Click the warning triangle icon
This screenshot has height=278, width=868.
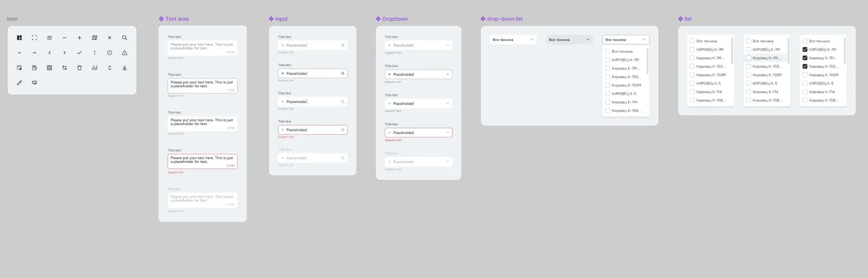point(124,53)
